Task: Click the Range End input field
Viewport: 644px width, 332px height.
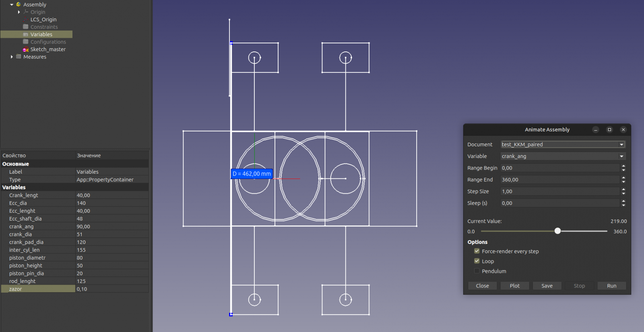Action: (559, 180)
